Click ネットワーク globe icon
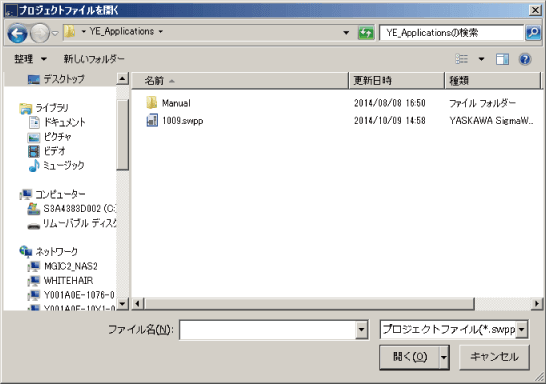 [26, 251]
